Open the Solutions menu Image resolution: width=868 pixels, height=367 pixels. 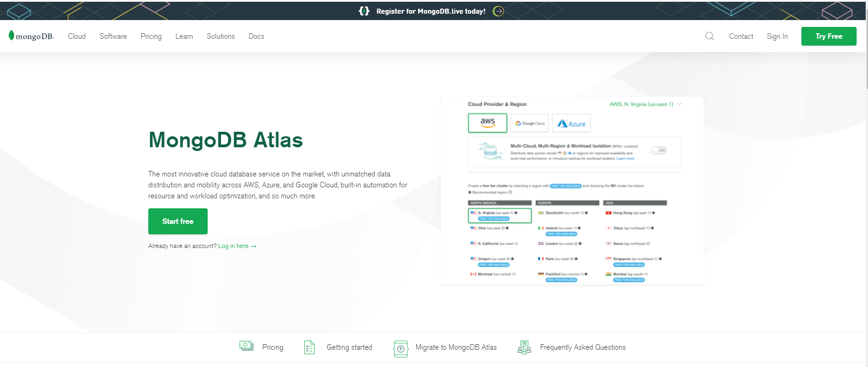(x=221, y=36)
